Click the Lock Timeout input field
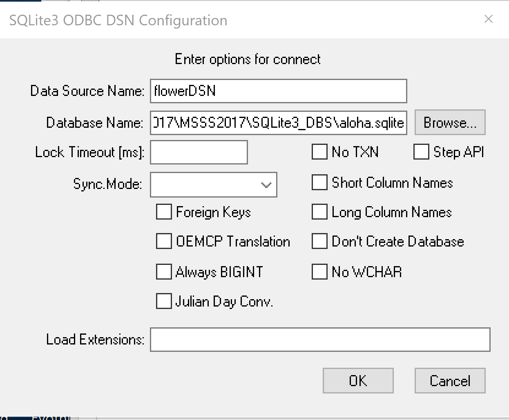 tap(199, 152)
